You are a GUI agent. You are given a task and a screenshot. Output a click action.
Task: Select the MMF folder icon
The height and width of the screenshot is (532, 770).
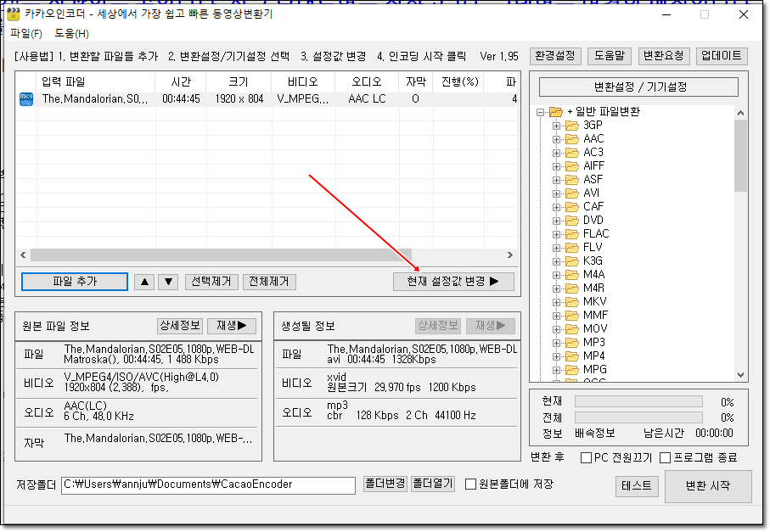point(571,316)
